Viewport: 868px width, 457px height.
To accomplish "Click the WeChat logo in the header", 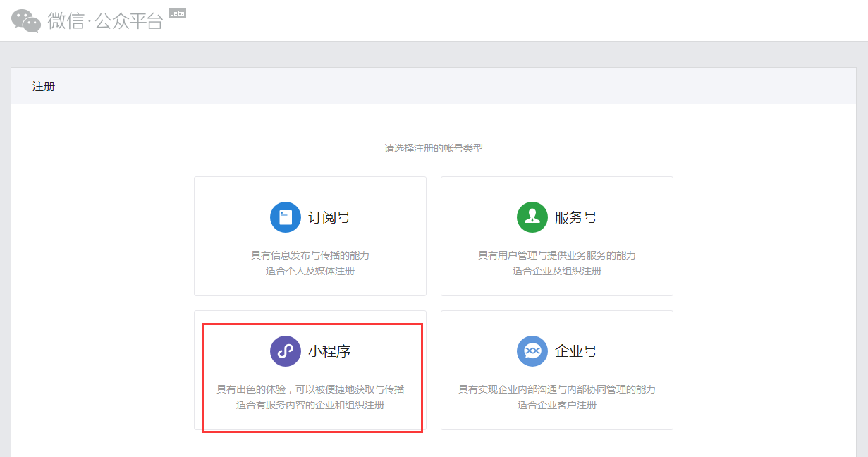I will pyautogui.click(x=23, y=20).
